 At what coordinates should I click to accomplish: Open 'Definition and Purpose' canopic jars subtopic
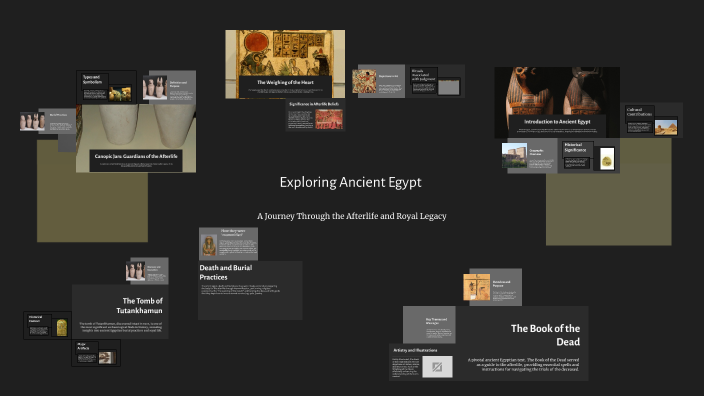[x=169, y=87]
